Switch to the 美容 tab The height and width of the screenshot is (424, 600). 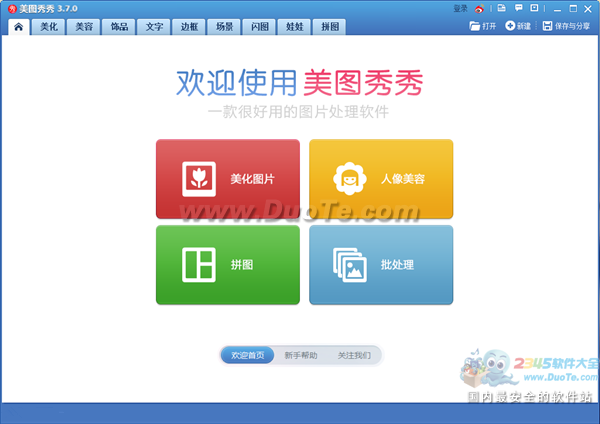(84, 27)
